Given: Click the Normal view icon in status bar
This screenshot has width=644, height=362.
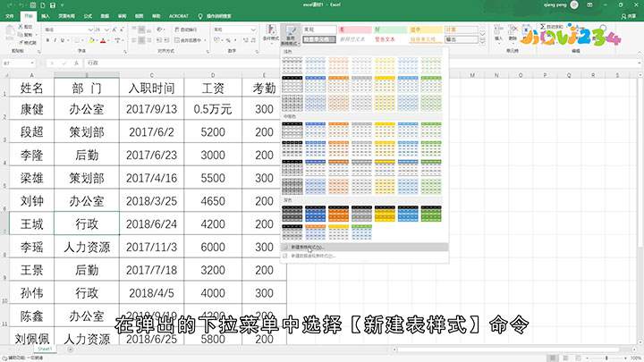Looking at the screenshot, I should 553,358.
